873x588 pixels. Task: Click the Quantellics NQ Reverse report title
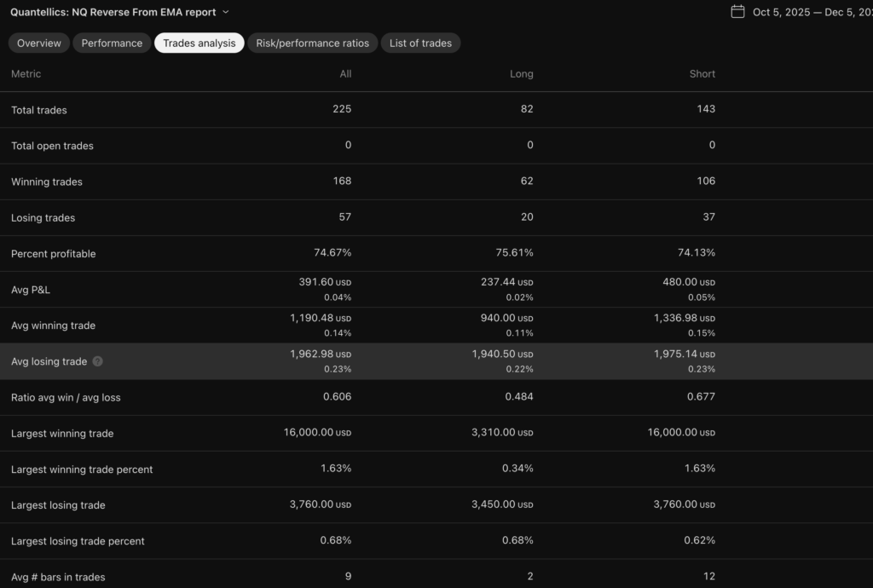click(x=113, y=12)
